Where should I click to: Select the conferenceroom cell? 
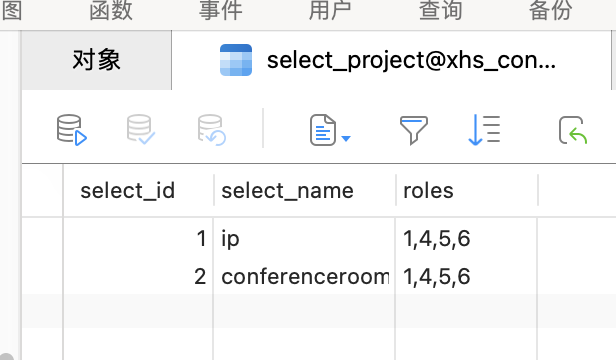304,276
